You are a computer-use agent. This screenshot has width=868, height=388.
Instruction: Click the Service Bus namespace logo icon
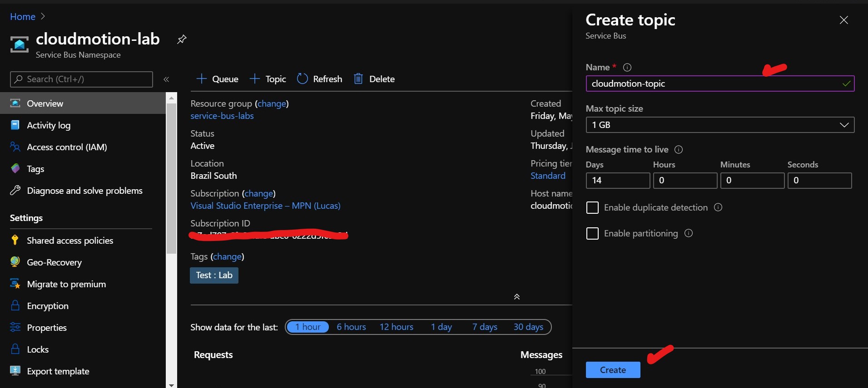(x=19, y=44)
